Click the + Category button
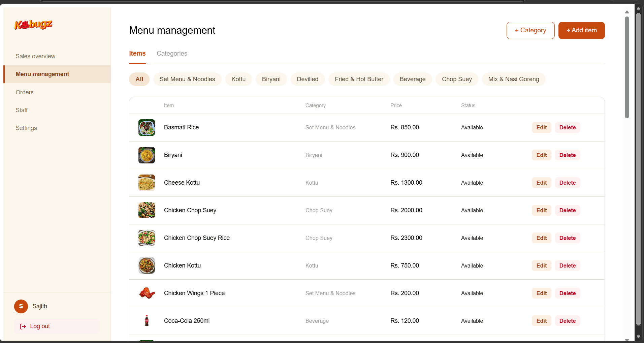This screenshot has height=343, width=644. 530,30
